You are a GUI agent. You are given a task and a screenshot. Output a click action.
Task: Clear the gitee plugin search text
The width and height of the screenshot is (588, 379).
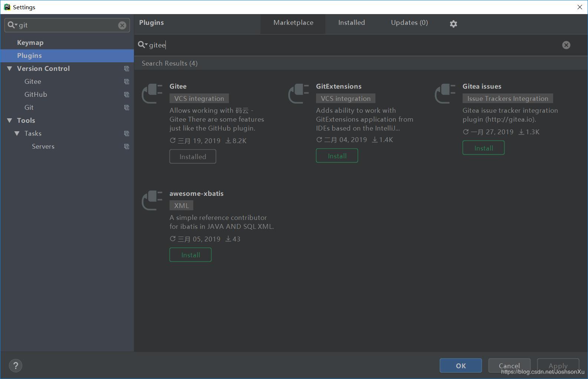coord(566,45)
